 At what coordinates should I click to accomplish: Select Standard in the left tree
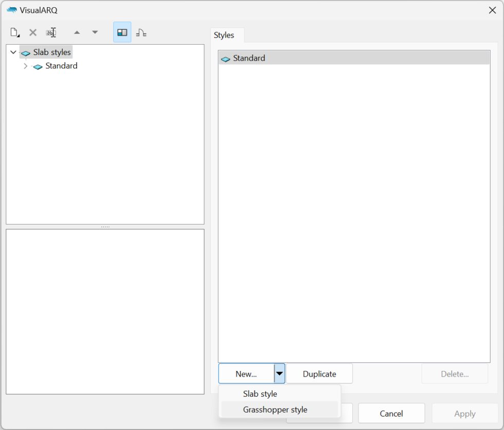click(x=61, y=66)
